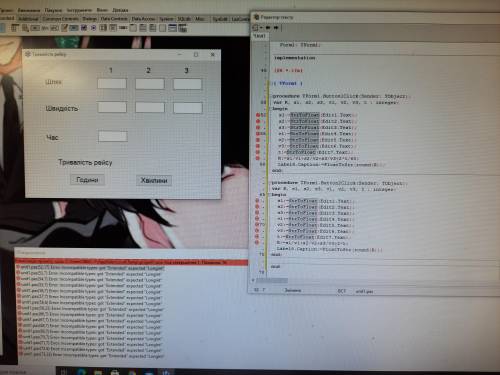Jump back in source editor history
500x375 pixels.
pos(268,27)
